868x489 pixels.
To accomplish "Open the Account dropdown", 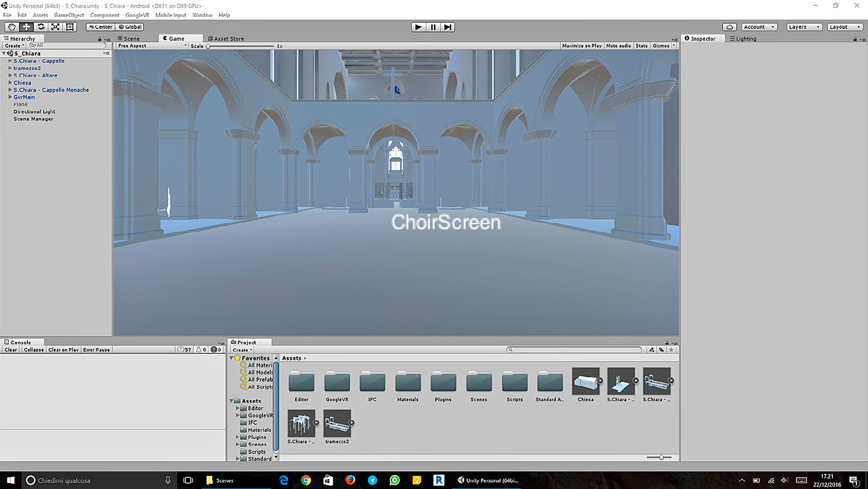I will 759,27.
